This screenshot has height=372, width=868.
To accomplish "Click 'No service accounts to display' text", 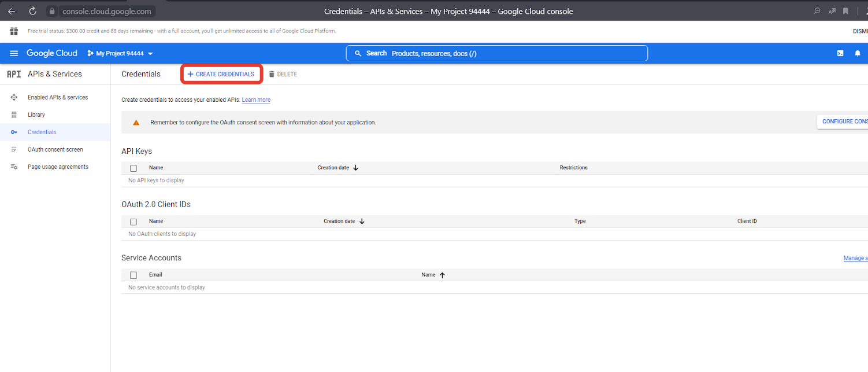I will pyautogui.click(x=166, y=288).
